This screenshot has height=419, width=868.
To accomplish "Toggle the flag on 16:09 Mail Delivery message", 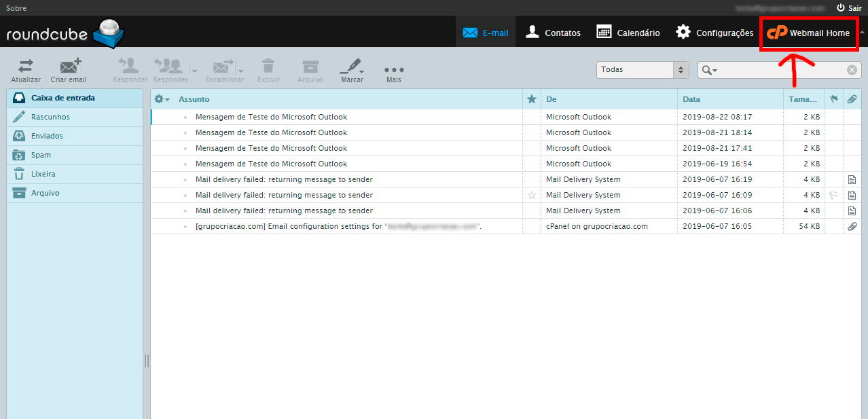I will click(x=833, y=196).
